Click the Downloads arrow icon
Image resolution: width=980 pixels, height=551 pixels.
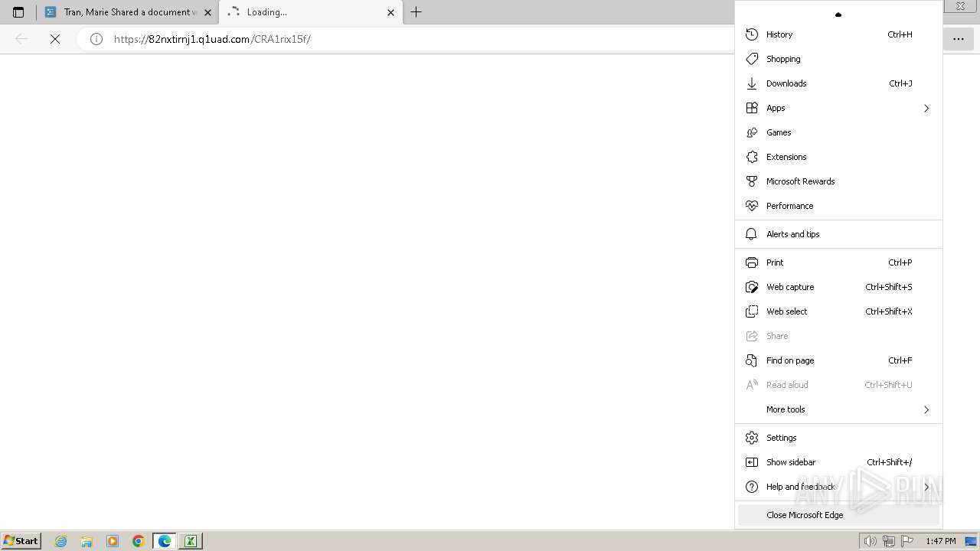coord(752,83)
